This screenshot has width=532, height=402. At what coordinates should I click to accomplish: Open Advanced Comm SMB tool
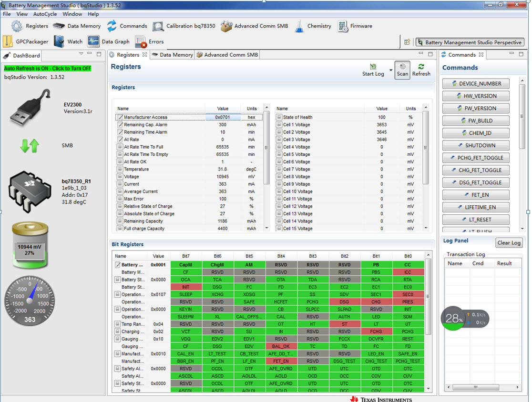tap(254, 26)
